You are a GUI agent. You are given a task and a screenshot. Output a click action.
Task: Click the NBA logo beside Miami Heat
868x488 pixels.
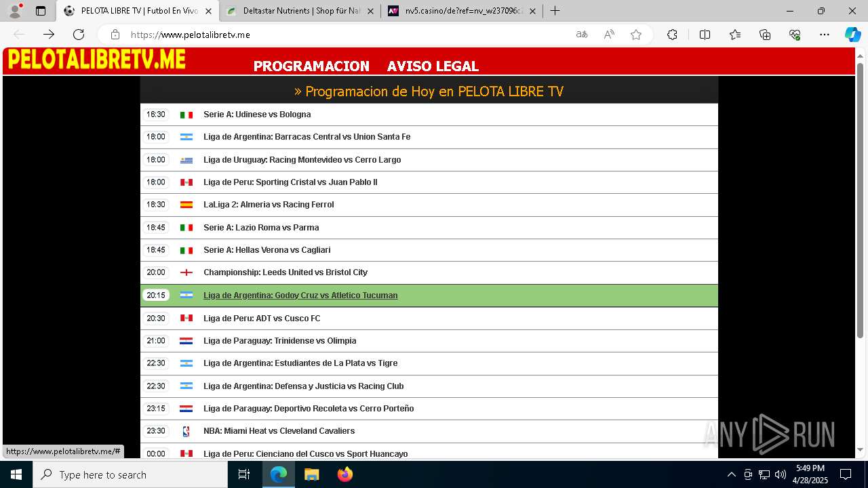(x=186, y=432)
